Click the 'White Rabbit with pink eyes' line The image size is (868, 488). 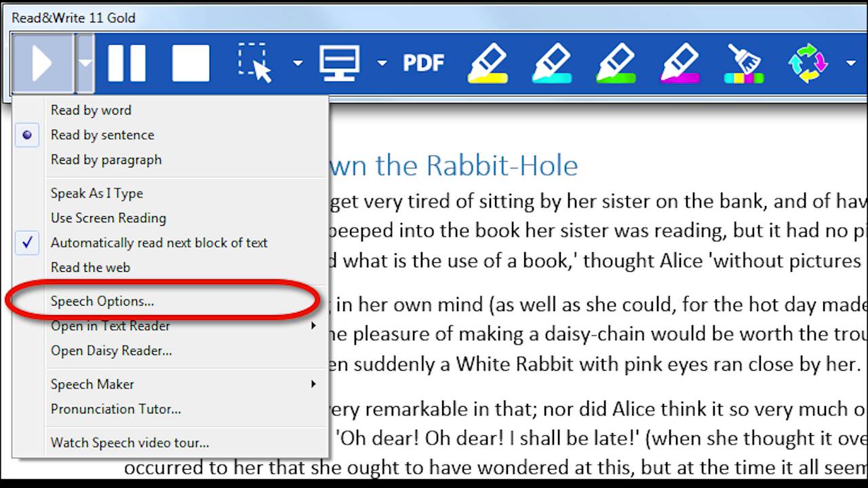[x=596, y=365]
